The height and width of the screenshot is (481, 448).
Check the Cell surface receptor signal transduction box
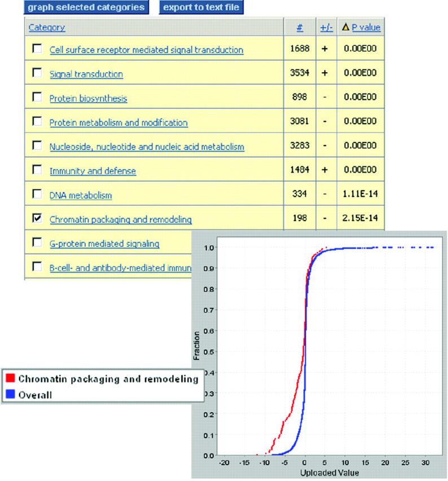[38, 49]
